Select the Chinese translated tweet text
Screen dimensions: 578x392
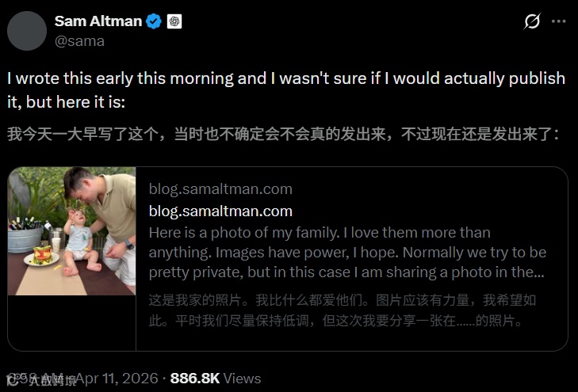283,134
